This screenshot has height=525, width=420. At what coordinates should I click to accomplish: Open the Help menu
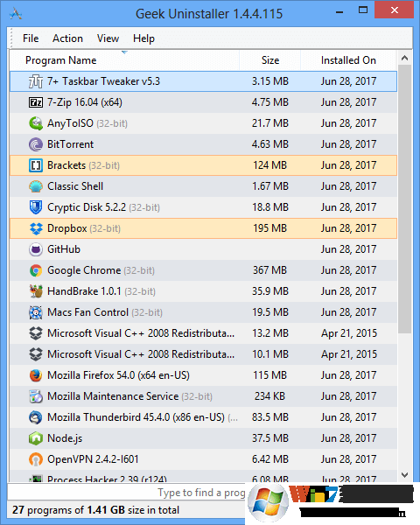pyautogui.click(x=143, y=38)
